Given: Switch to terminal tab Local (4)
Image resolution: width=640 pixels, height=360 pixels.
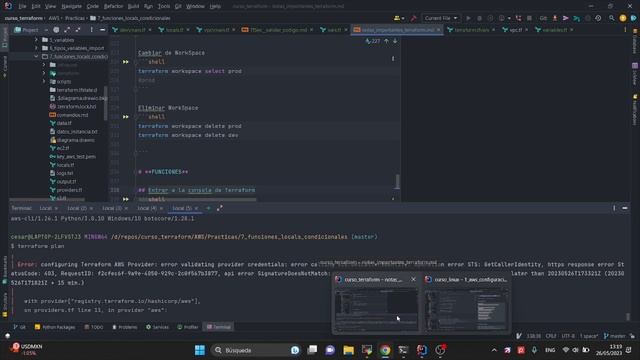Looking at the screenshot, I should [147, 208].
